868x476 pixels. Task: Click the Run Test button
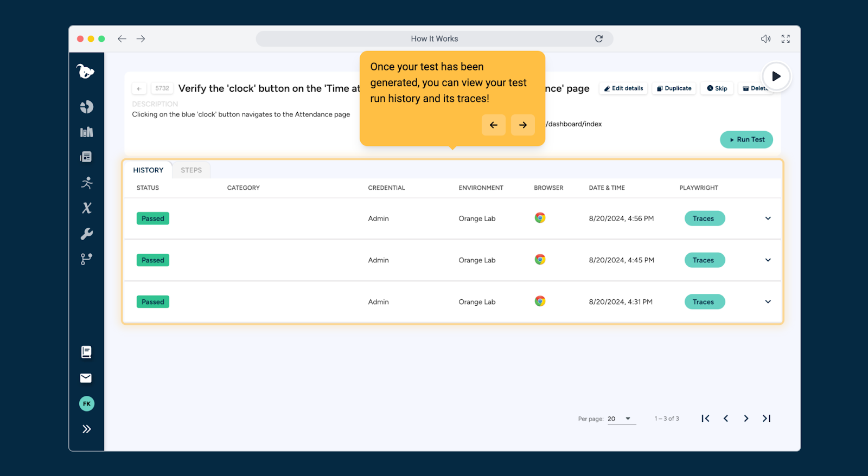tap(746, 139)
